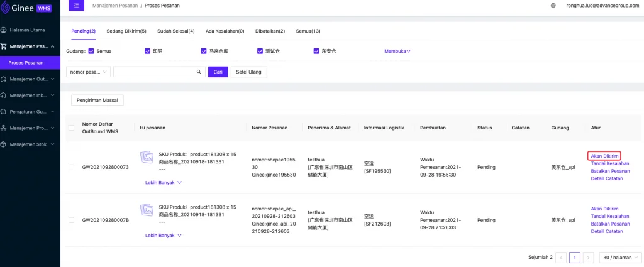
Task: Switch to the Dibatalkan(2) tab
Action: (x=270, y=31)
